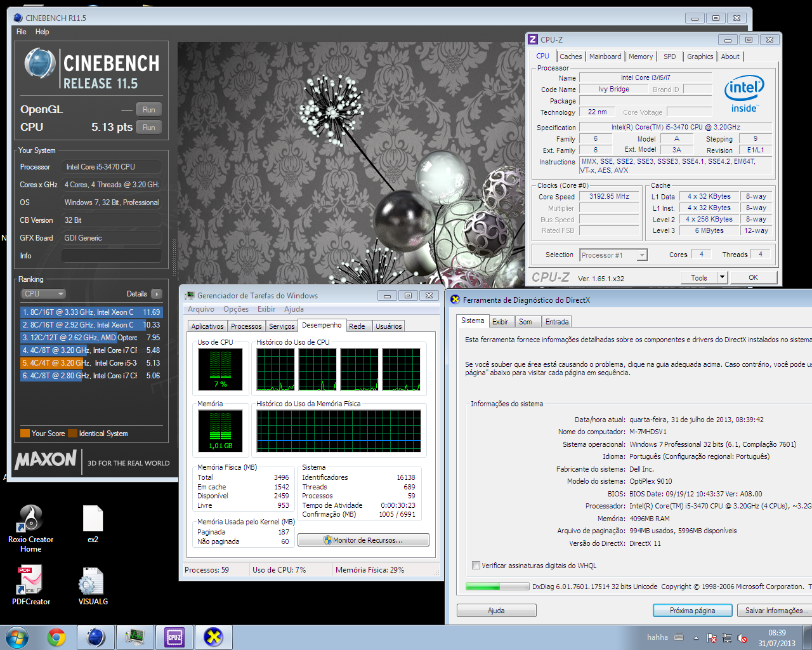
Task: Open the network tray icon
Action: pyautogui.click(x=727, y=638)
